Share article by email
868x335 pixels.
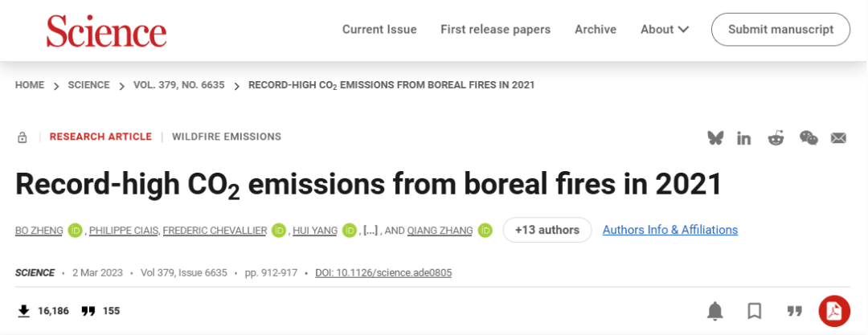[838, 137]
